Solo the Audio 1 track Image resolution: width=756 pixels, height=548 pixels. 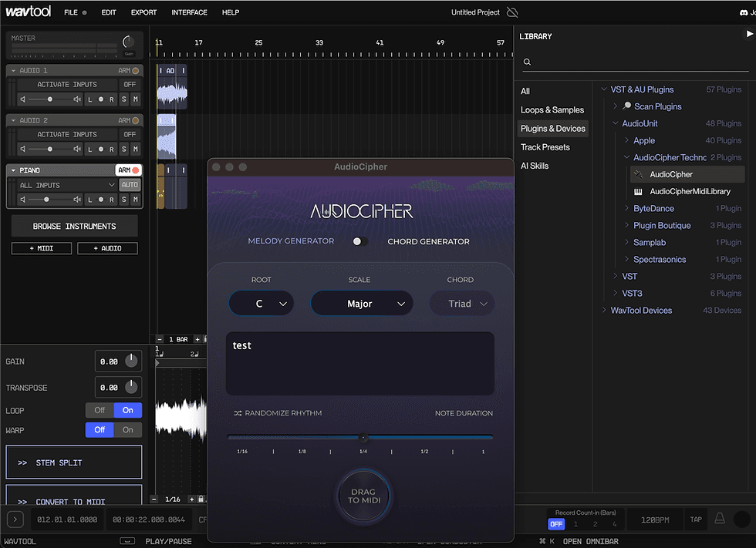(124, 99)
